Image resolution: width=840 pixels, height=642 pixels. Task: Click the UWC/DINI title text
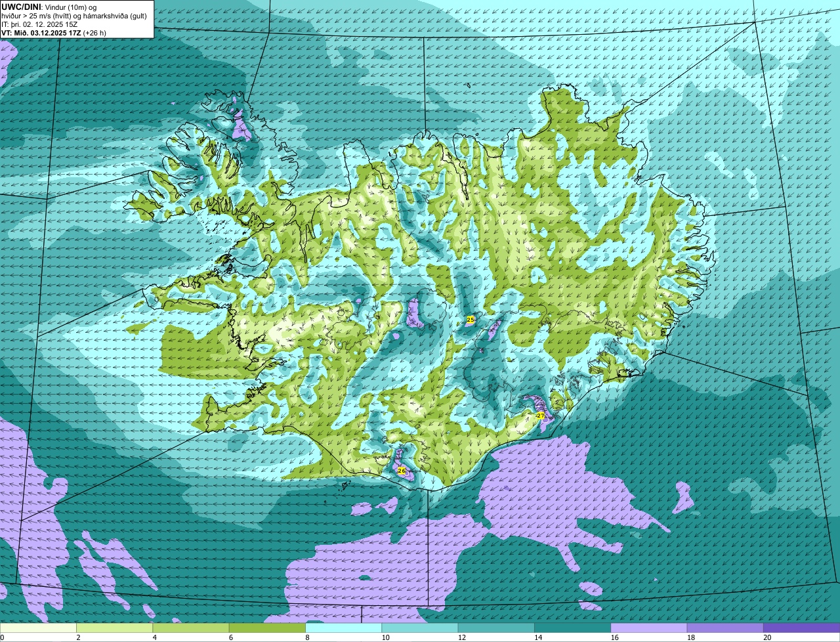tap(20, 7)
